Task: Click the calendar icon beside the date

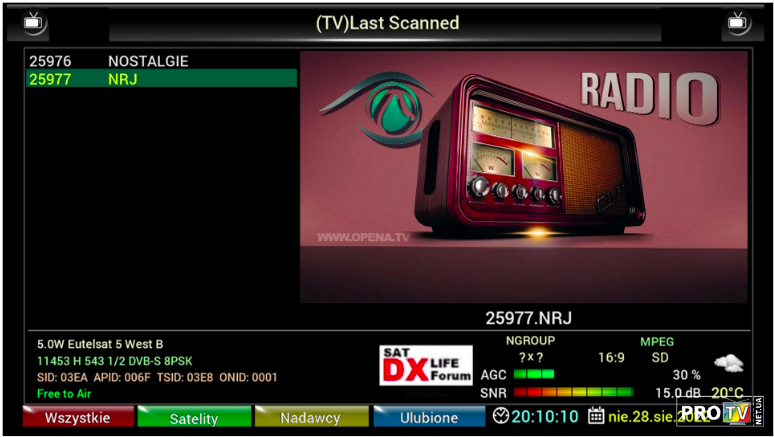Action: tap(596, 416)
